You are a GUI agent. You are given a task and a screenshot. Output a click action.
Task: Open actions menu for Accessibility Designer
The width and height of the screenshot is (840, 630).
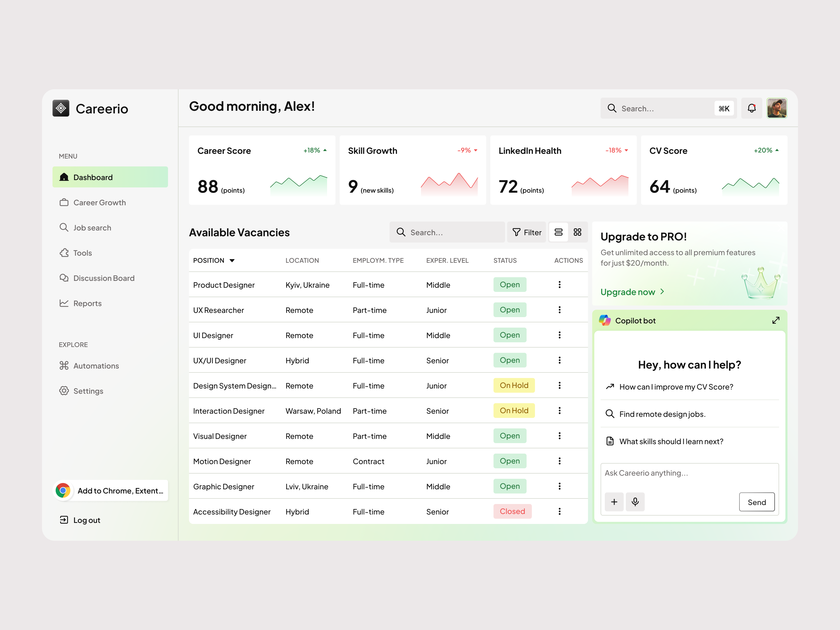point(559,512)
